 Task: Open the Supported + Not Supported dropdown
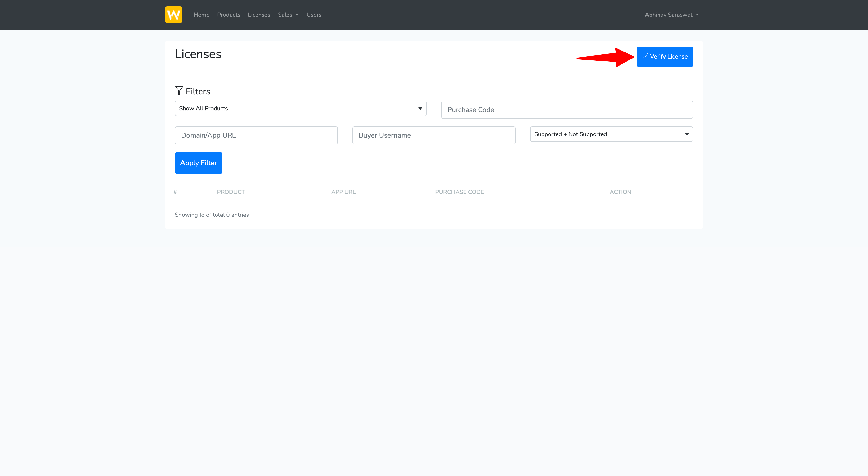611,134
